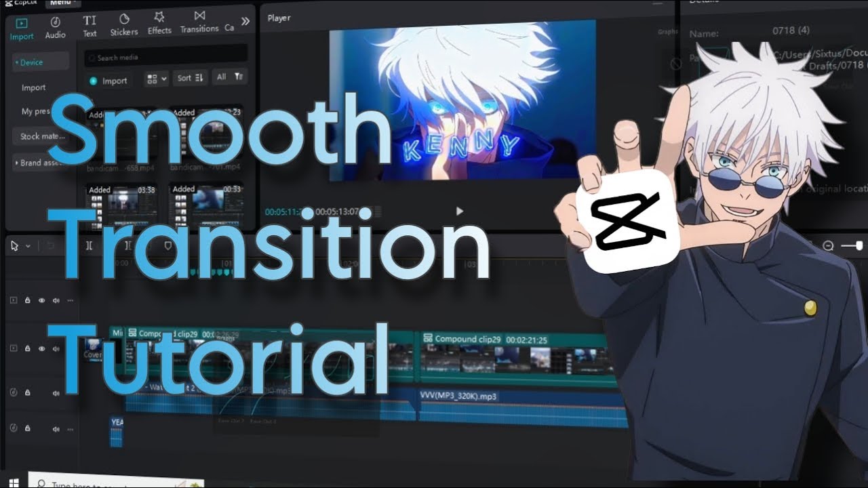The width and height of the screenshot is (868, 488).
Task: Click the Cover thumbnail on main track
Action: coord(93,349)
